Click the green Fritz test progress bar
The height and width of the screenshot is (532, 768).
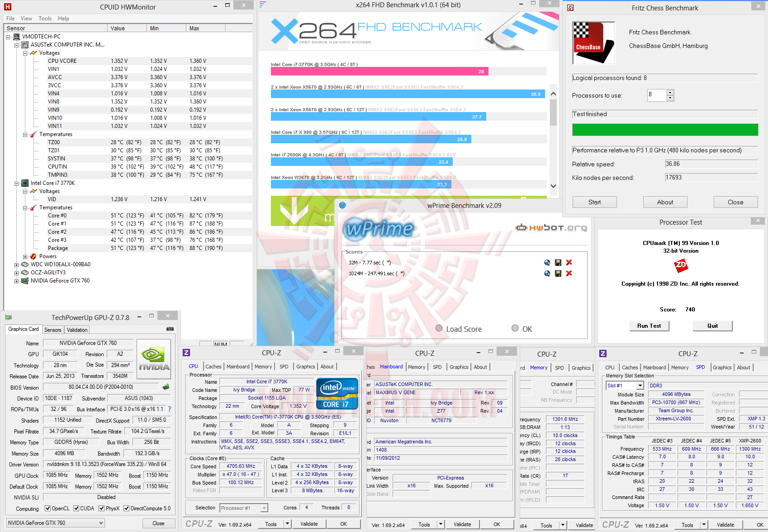pos(665,130)
